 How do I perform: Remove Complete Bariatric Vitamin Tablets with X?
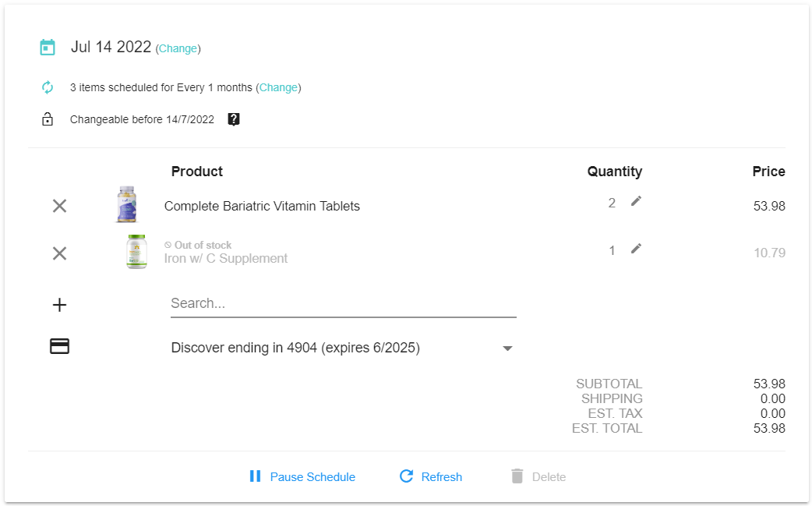click(x=59, y=206)
